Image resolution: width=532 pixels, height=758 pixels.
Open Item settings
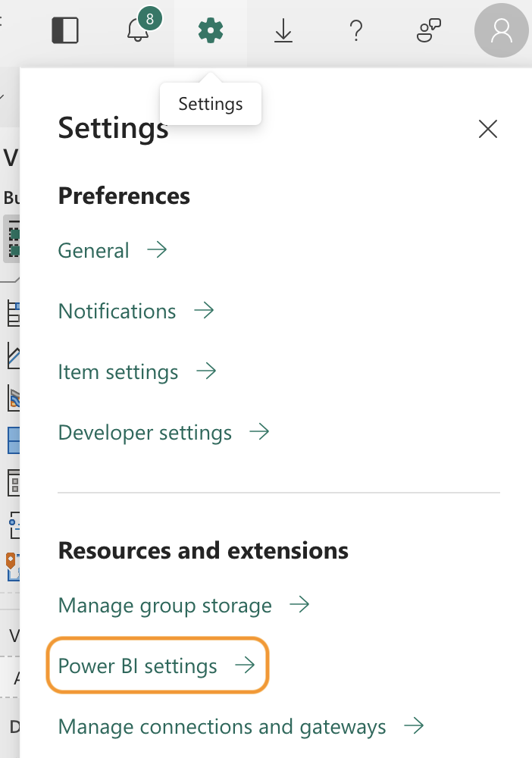137,371
